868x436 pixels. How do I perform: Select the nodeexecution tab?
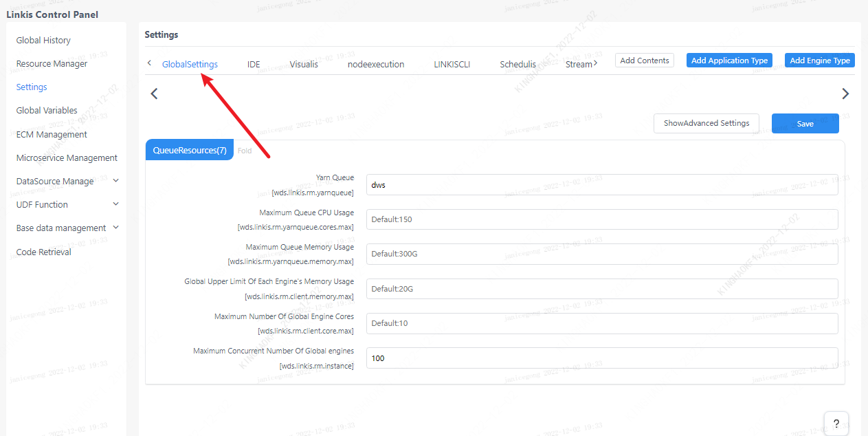click(x=376, y=64)
